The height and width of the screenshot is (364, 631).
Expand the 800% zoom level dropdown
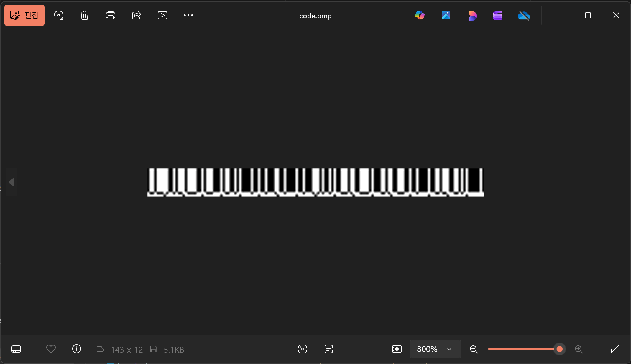(435, 349)
